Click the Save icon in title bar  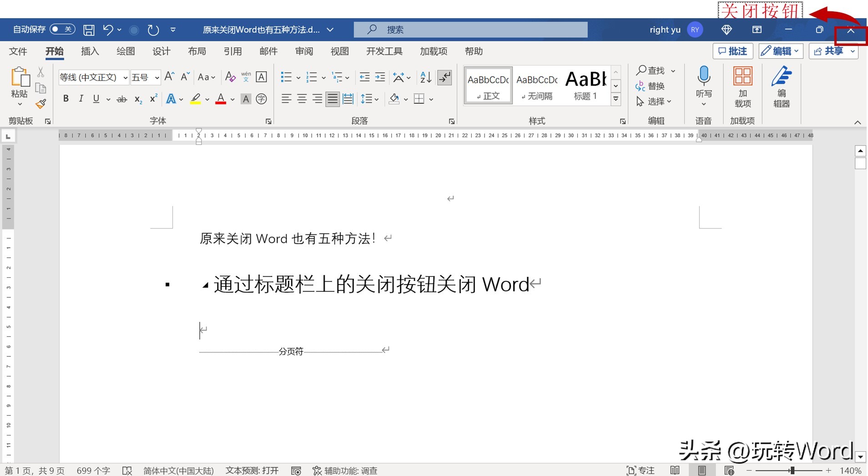point(89,30)
